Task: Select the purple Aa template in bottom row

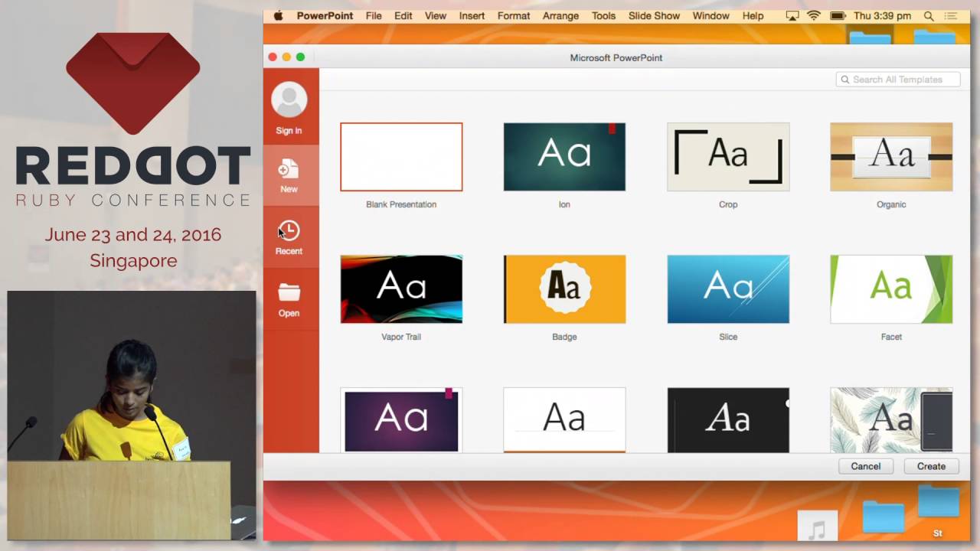Action: tap(401, 420)
